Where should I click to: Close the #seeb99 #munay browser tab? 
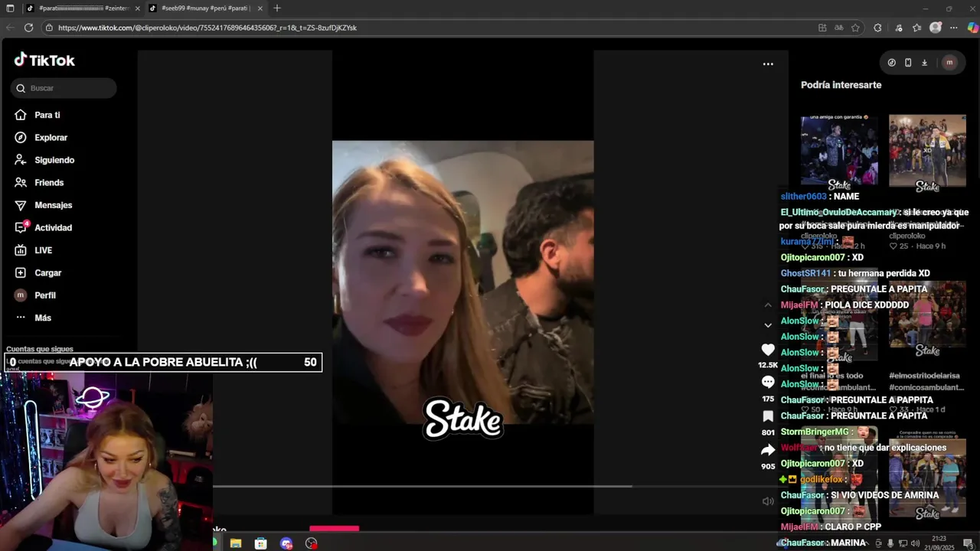point(260,8)
